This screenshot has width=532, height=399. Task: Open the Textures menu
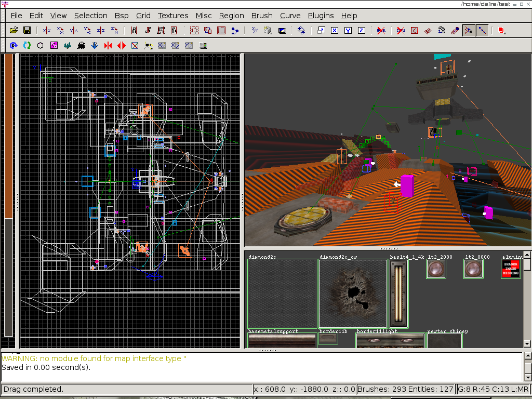coord(173,16)
